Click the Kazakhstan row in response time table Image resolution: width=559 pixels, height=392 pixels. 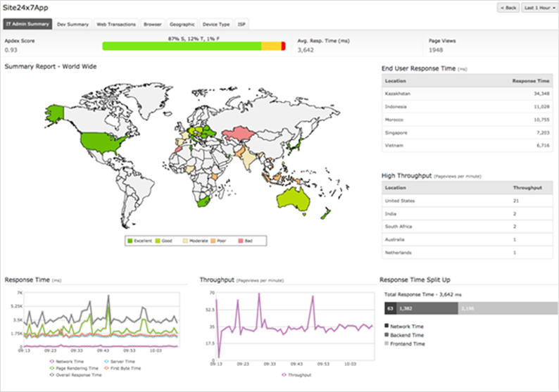coord(465,93)
